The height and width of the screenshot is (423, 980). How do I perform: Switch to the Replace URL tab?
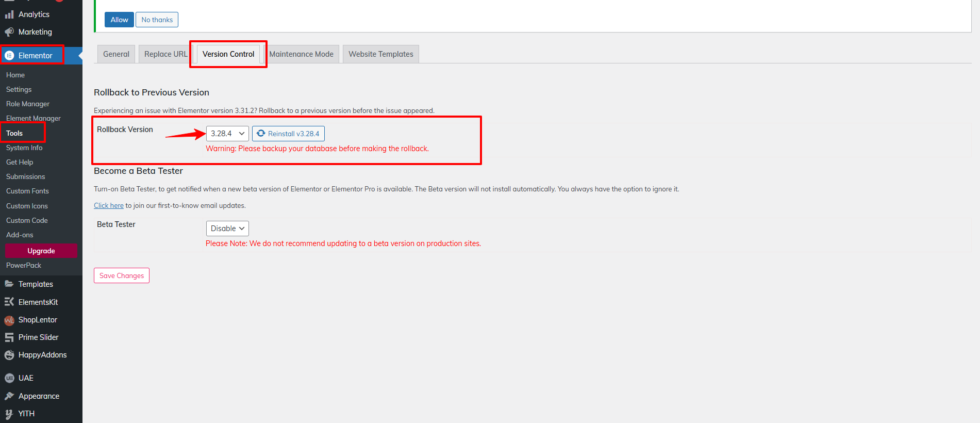[165, 54]
